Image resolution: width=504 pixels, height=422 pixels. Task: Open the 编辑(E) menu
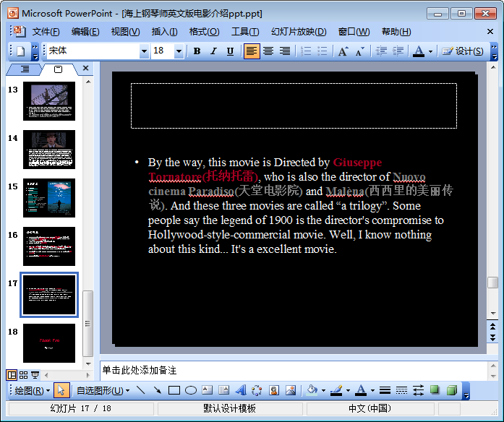point(85,32)
